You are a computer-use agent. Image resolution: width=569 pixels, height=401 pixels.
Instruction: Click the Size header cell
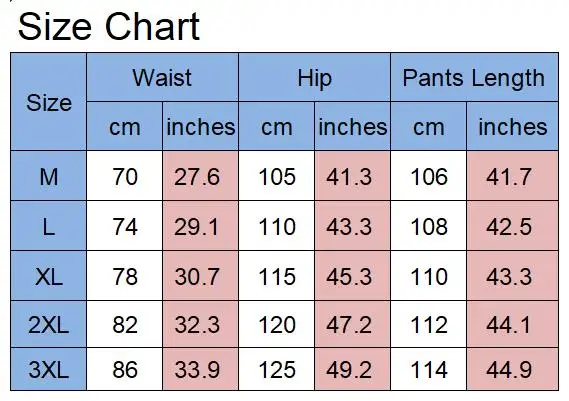click(49, 102)
